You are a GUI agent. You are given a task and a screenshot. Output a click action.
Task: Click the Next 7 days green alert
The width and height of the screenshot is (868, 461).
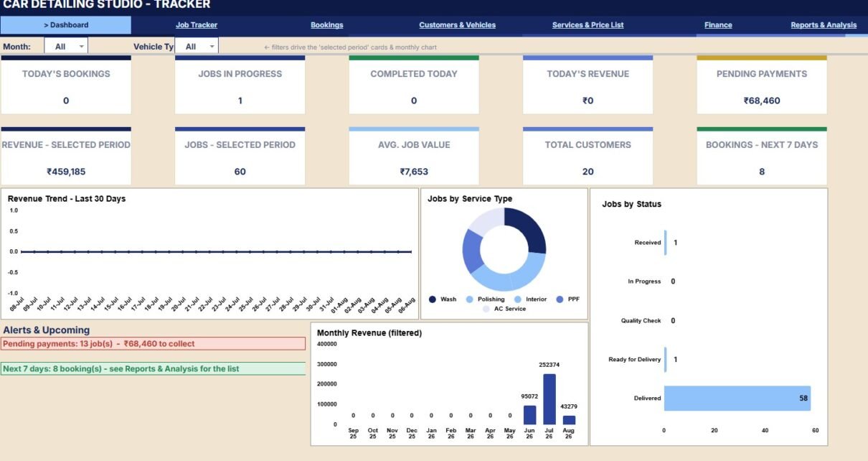(153, 369)
